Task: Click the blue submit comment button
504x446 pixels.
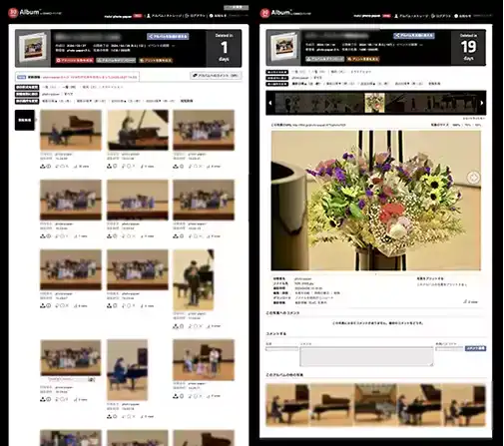Action: (x=475, y=348)
